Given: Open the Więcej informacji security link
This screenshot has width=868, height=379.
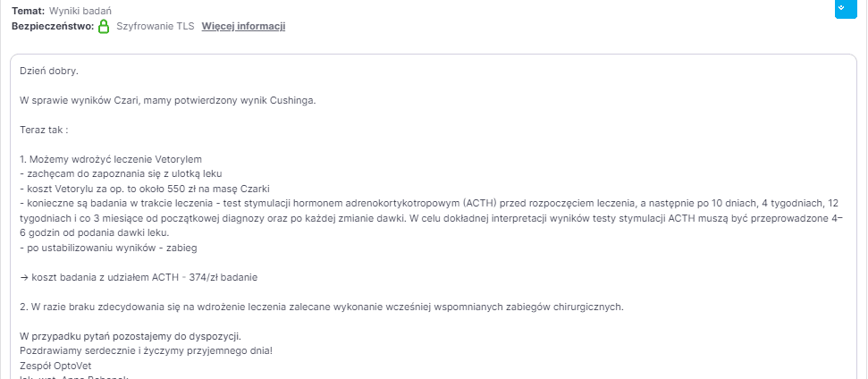Looking at the screenshot, I should pyautogui.click(x=243, y=26).
